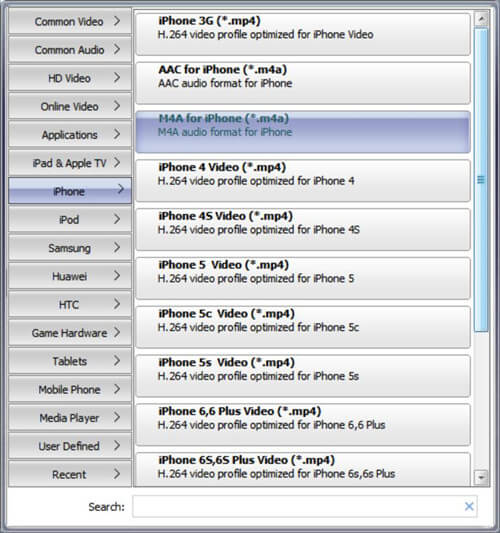Pick M4A for iPhone (*.m4a) profile

[303, 132]
